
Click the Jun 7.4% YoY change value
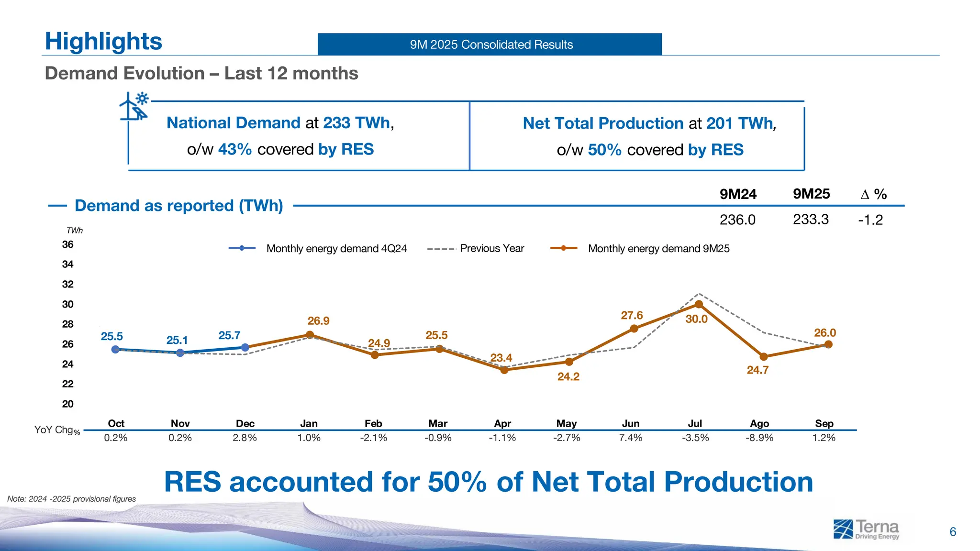point(631,438)
